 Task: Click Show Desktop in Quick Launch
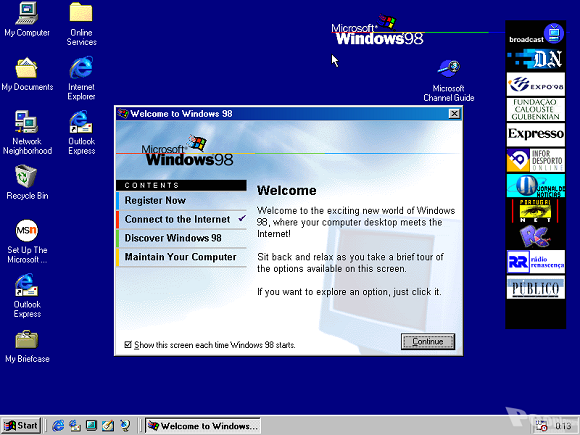click(91, 425)
